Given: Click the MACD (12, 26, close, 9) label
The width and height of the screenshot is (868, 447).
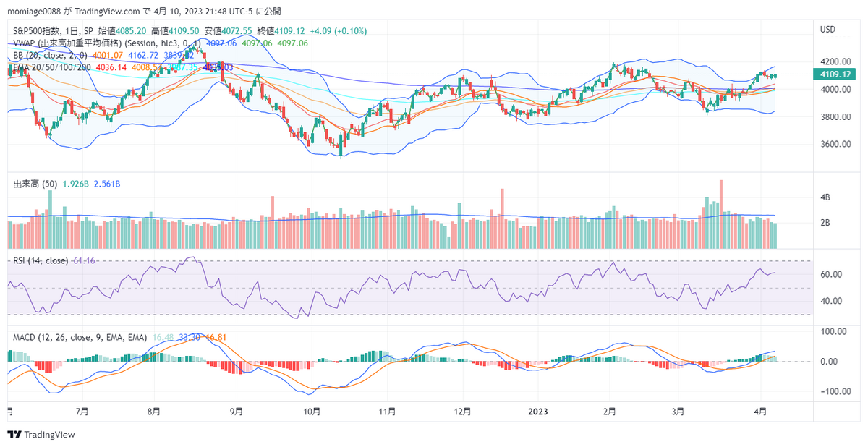Looking at the screenshot, I should pos(80,337).
